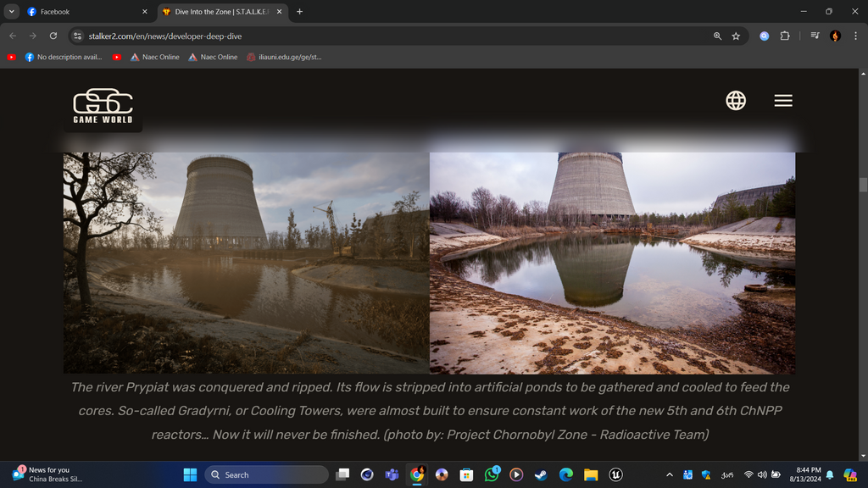This screenshot has height=488, width=868.
Task: Open the Extensions puzzle menu
Action: pyautogui.click(x=784, y=36)
